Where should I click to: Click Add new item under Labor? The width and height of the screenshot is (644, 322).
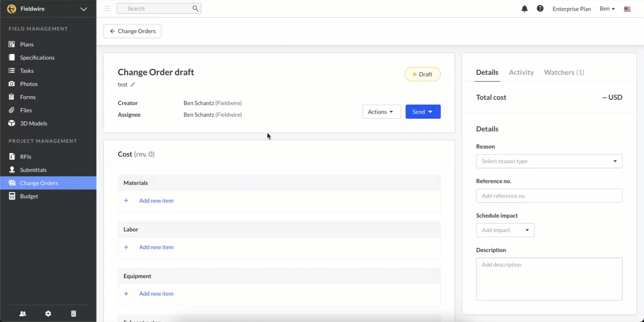156,247
